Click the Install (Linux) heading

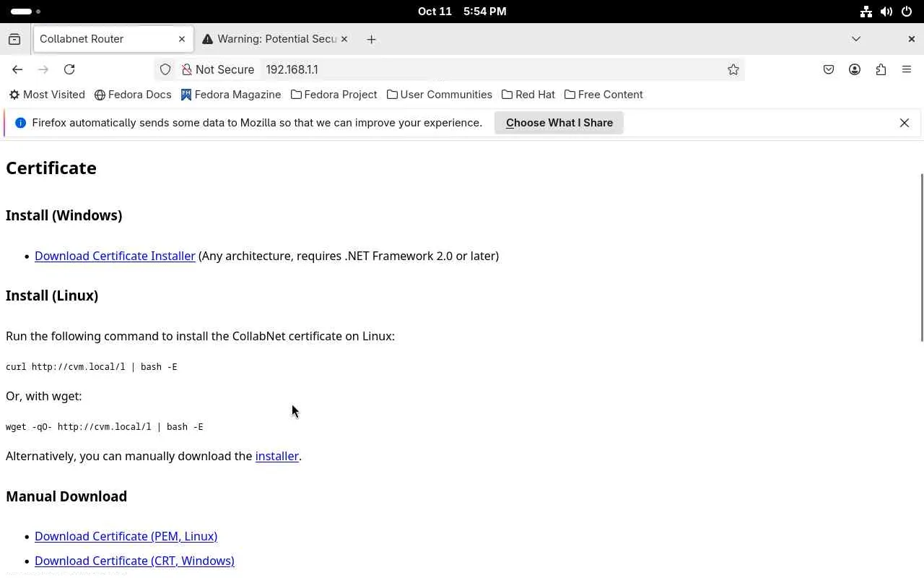coord(52,296)
